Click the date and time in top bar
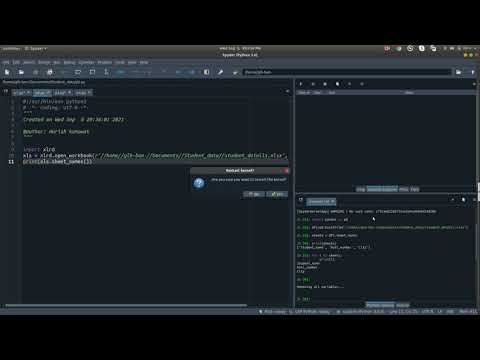Image resolution: width=480 pixels, height=360 pixels. 240,49
